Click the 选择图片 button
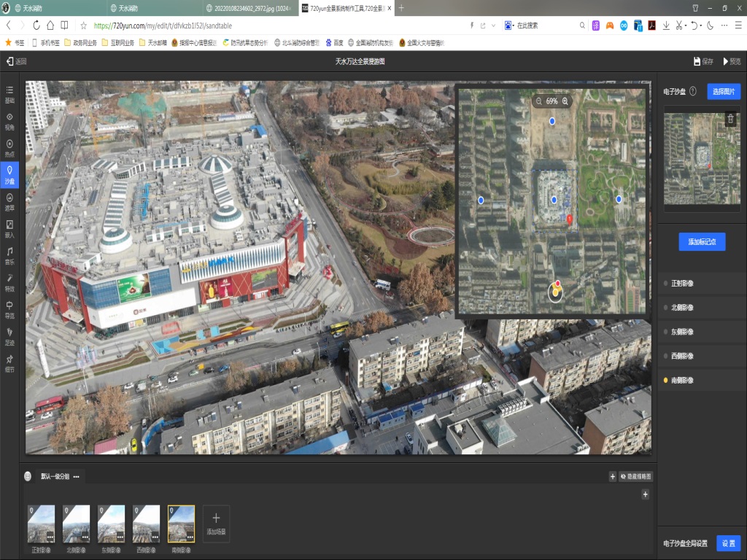 tap(723, 92)
